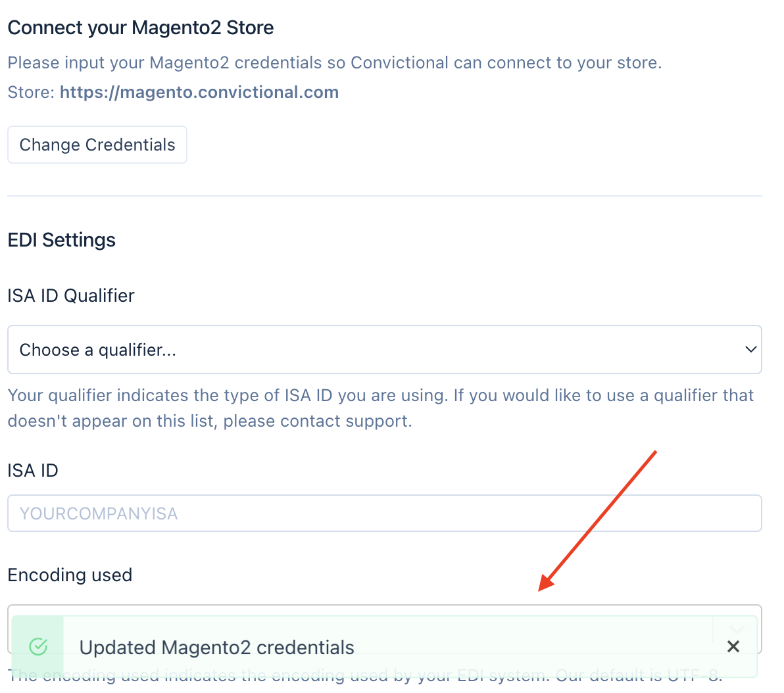Focus the ISA ID input field
Viewport: 784px width, 693px height.
[384, 514]
